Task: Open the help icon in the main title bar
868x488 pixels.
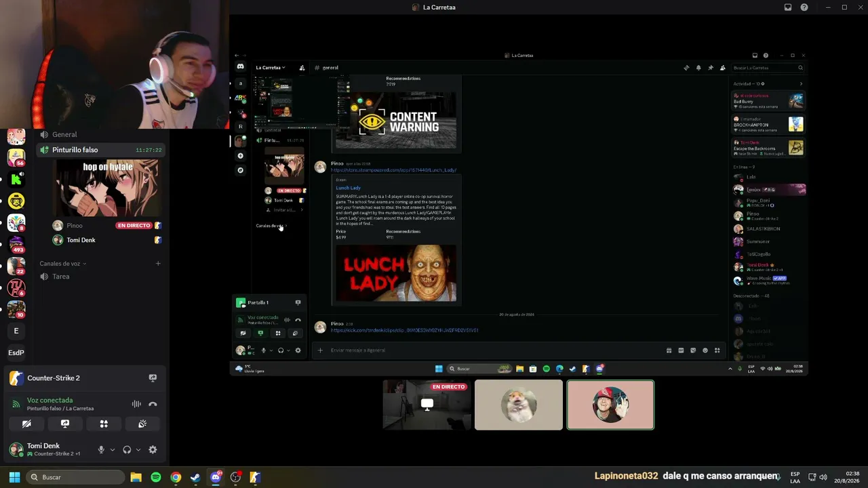Action: (804, 7)
